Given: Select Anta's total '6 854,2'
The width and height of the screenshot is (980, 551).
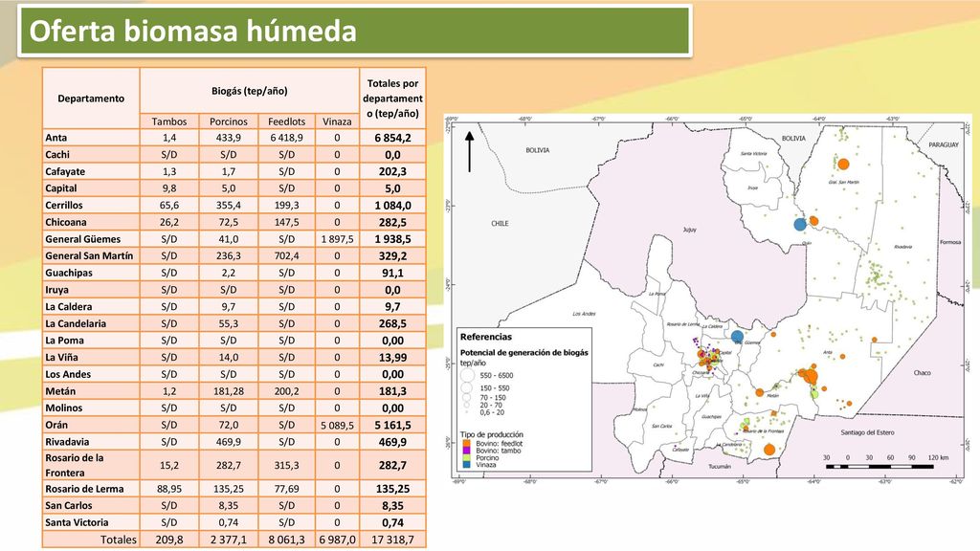Looking at the screenshot, I should point(392,138).
